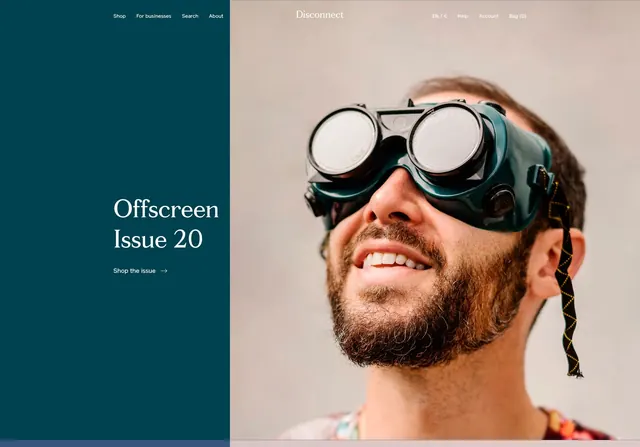Go to the About page
This screenshot has width=640, height=447.
(x=216, y=16)
